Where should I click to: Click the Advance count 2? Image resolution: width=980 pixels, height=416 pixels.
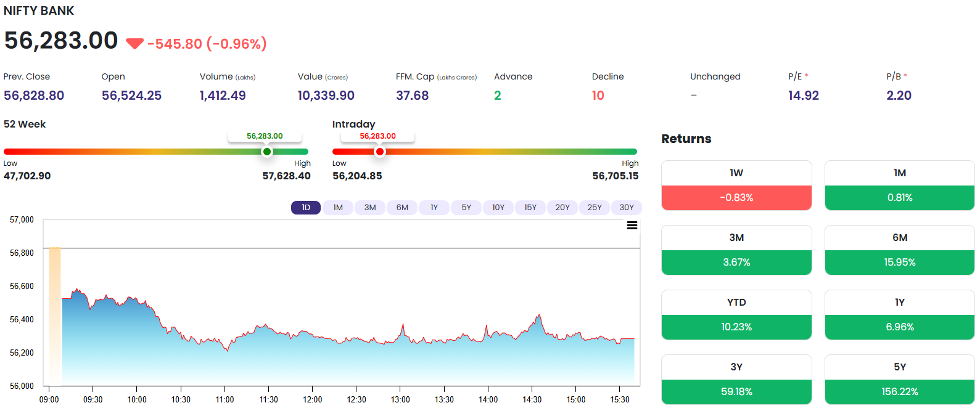pos(498,96)
